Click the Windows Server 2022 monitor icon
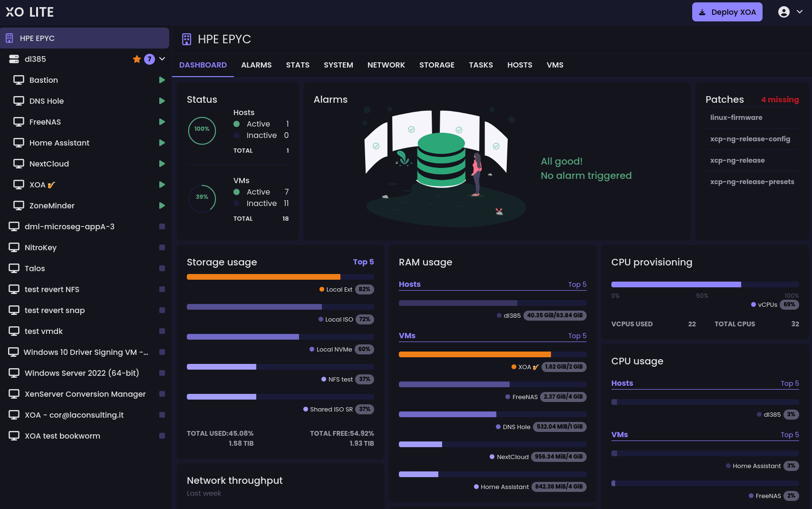Screen dimensions: 812x509 (14, 373)
